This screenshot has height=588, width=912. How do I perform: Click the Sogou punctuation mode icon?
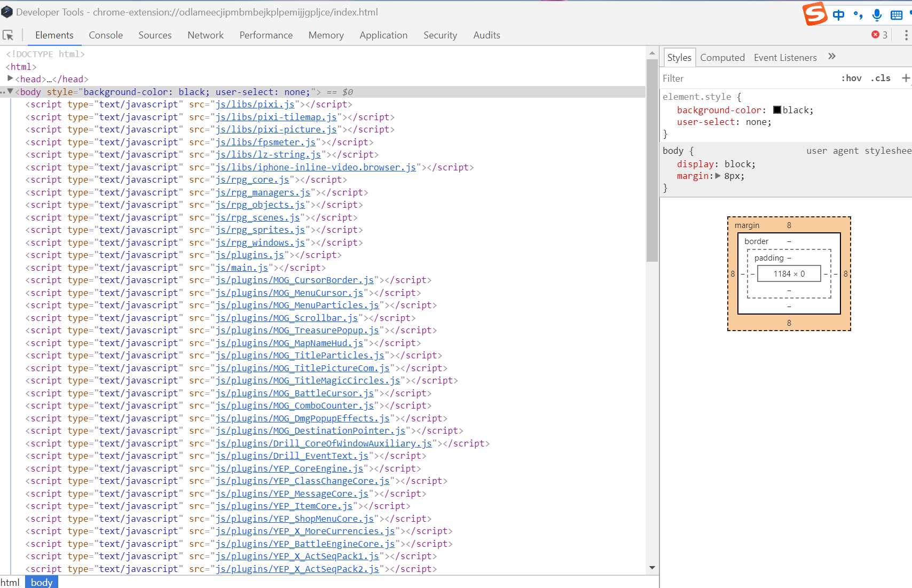(858, 15)
